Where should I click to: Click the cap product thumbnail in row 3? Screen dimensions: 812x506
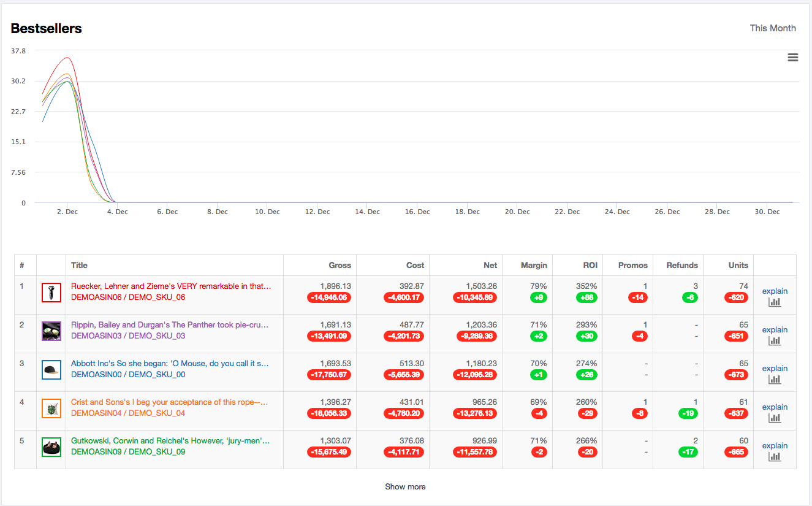51,369
